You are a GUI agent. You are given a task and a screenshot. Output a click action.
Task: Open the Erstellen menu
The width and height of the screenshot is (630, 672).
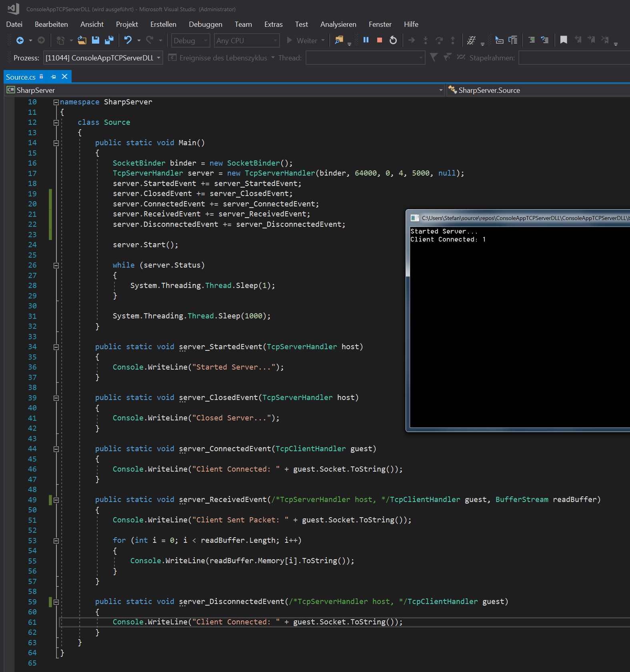pos(163,24)
